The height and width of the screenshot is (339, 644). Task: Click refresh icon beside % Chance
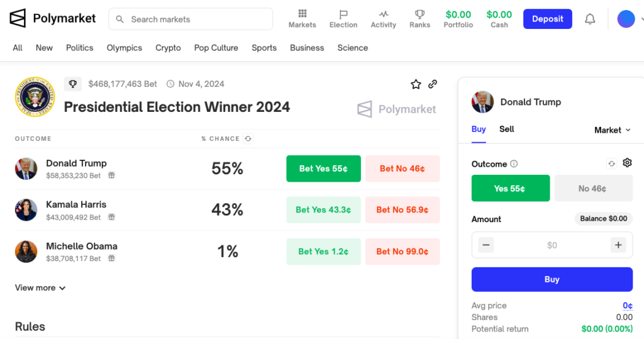pyautogui.click(x=248, y=138)
